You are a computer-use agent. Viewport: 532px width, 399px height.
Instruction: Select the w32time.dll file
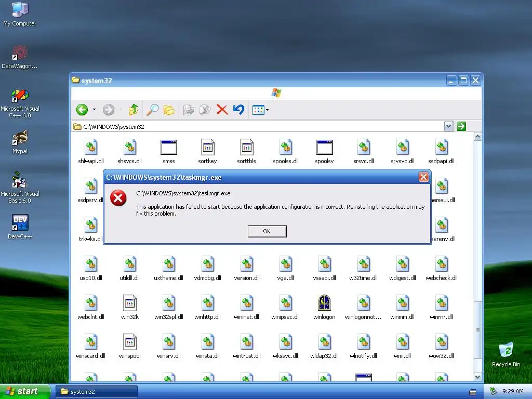click(363, 269)
